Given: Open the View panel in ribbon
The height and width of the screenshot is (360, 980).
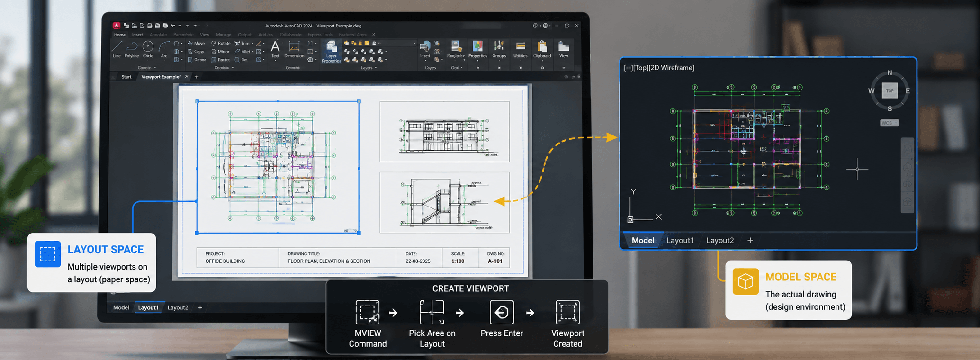Looking at the screenshot, I should pyautogui.click(x=563, y=49).
